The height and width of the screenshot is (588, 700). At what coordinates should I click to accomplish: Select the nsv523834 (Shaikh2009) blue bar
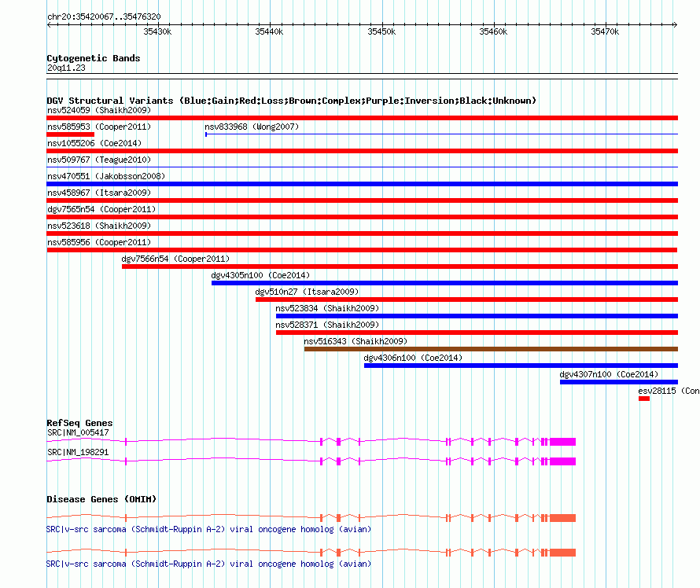click(x=477, y=316)
